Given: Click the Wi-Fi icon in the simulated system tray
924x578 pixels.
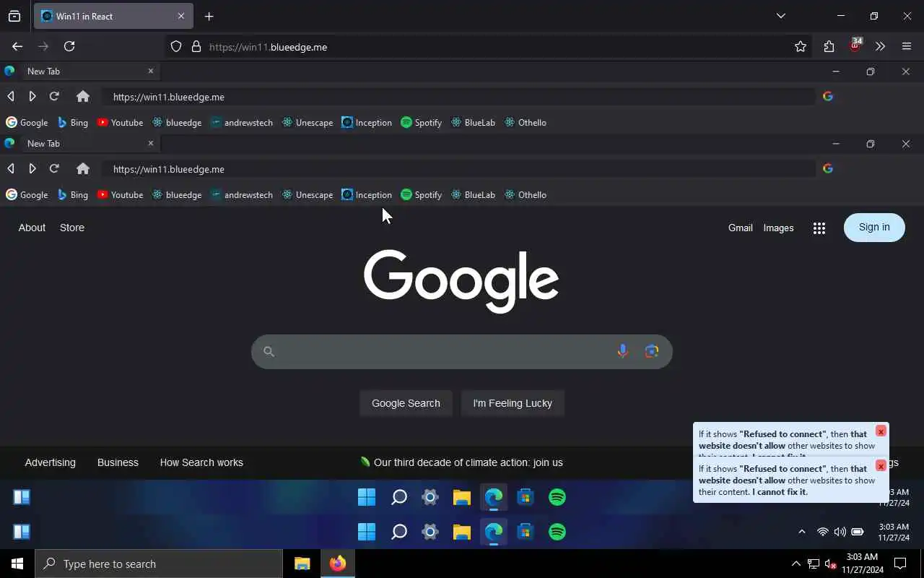Looking at the screenshot, I should click(x=822, y=532).
